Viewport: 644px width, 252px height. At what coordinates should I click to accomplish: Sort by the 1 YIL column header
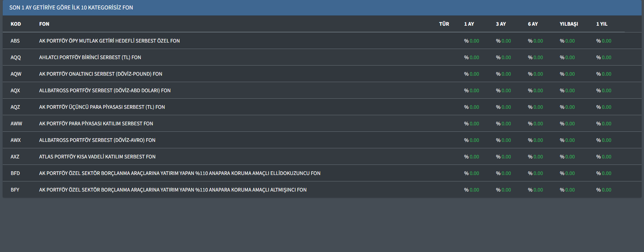pyautogui.click(x=601, y=24)
